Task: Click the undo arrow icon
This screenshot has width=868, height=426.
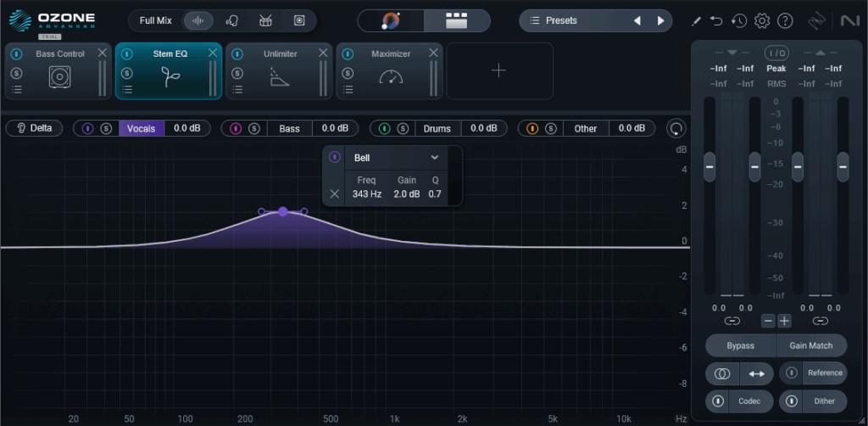Action: pyautogui.click(x=717, y=20)
